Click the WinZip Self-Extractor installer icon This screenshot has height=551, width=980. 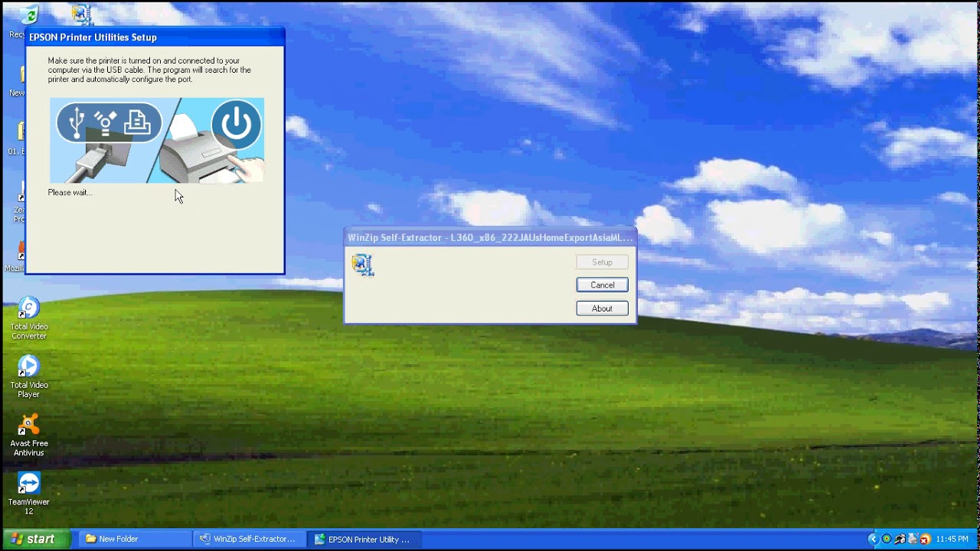[x=363, y=265]
